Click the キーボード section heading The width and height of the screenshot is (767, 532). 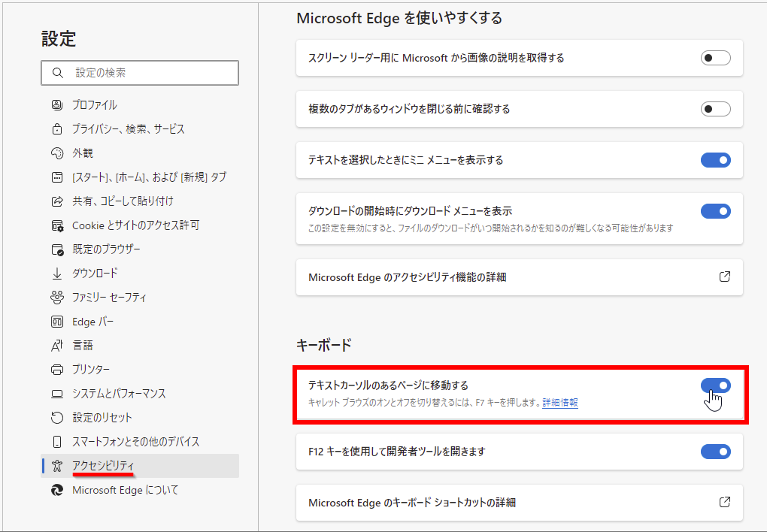[324, 345]
